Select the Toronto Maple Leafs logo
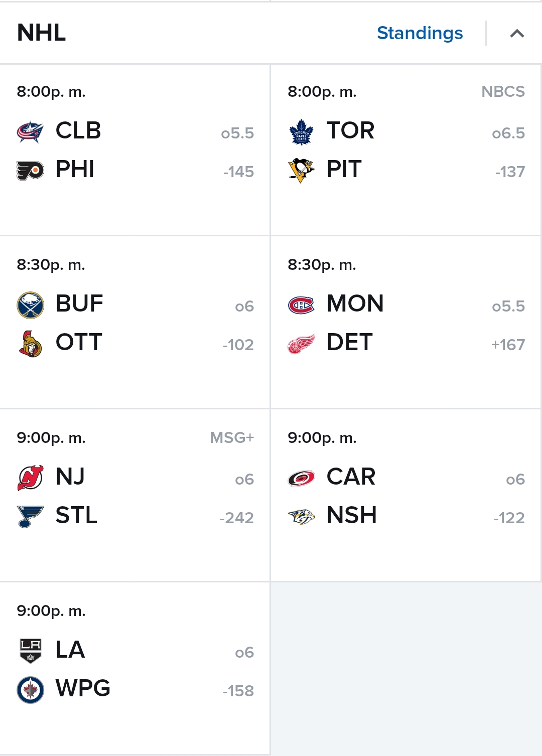The image size is (542, 756). coord(301,131)
